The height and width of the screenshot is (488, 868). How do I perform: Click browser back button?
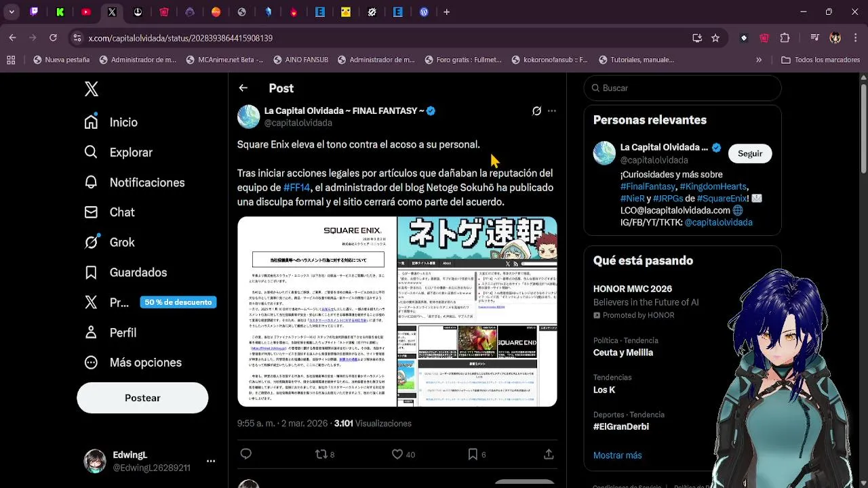(12, 38)
